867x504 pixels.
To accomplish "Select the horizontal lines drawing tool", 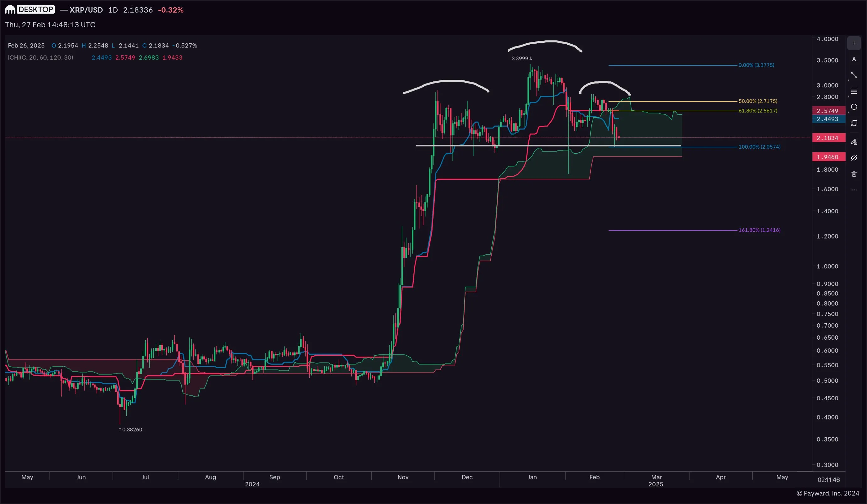I will pyautogui.click(x=854, y=90).
